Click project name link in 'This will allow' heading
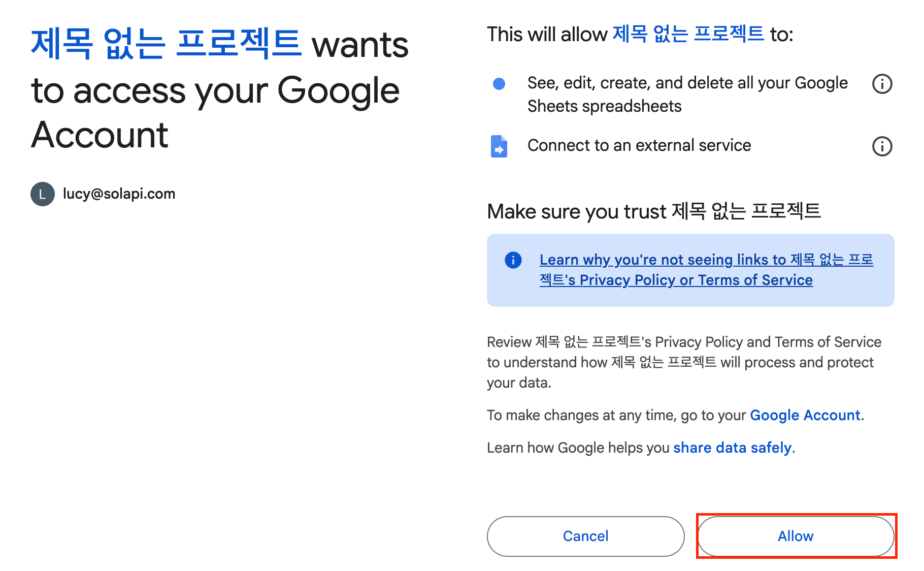 (688, 35)
